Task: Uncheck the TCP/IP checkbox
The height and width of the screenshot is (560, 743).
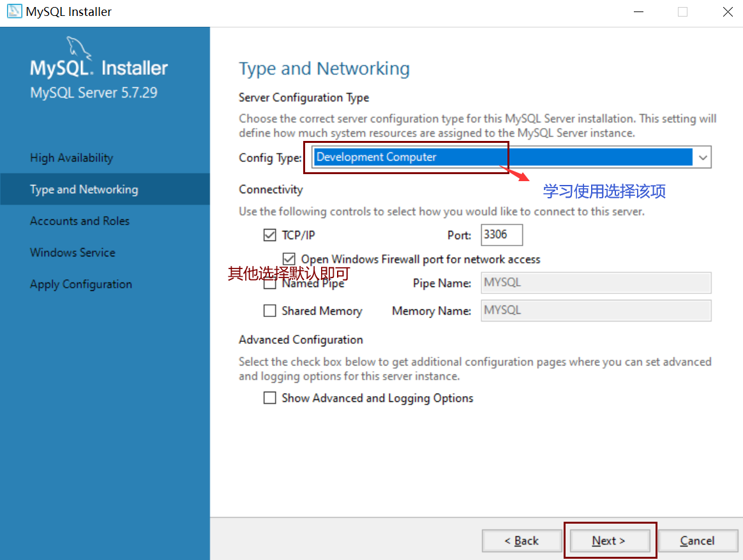Action: (x=270, y=235)
